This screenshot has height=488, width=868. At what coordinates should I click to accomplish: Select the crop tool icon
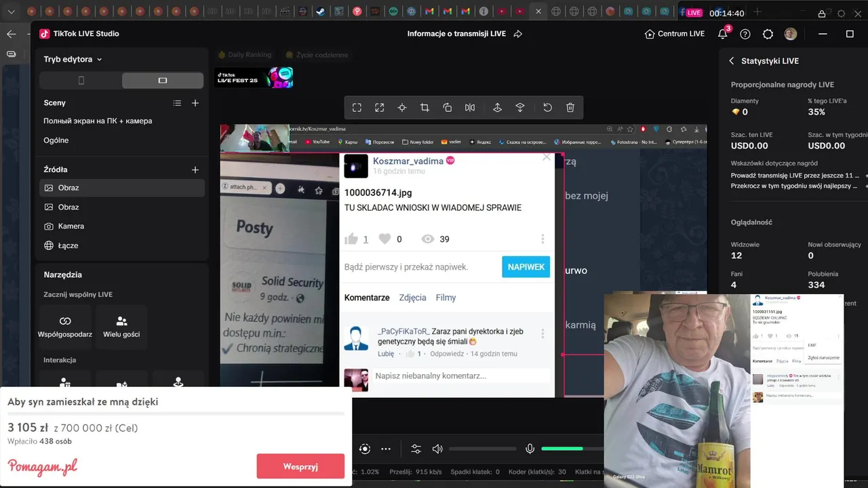[x=425, y=108]
